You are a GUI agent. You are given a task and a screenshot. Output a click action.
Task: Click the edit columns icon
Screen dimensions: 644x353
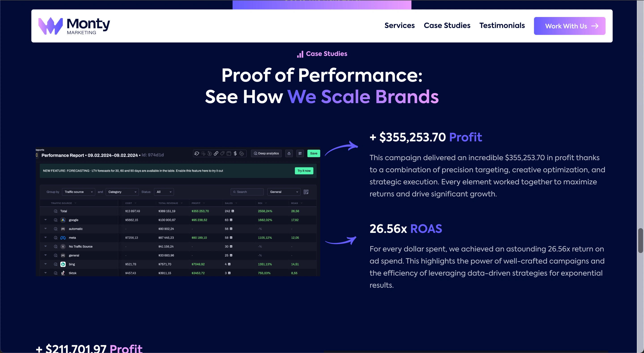coord(306,192)
